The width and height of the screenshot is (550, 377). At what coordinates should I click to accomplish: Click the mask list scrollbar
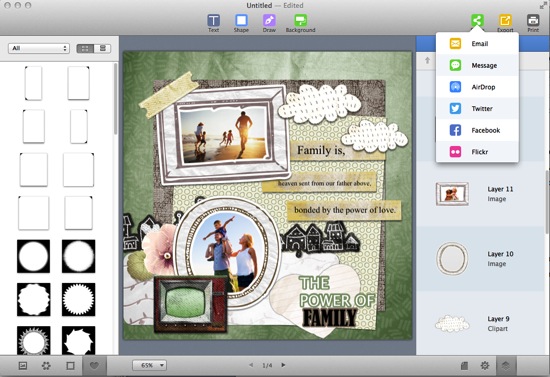pos(115,100)
